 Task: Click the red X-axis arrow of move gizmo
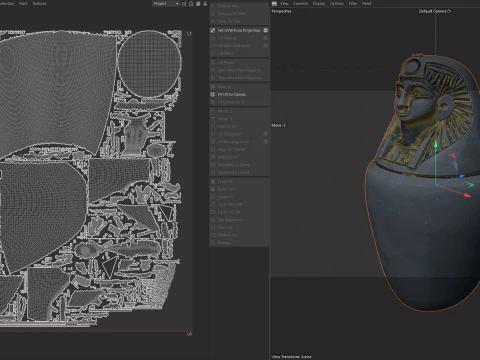click(x=467, y=196)
